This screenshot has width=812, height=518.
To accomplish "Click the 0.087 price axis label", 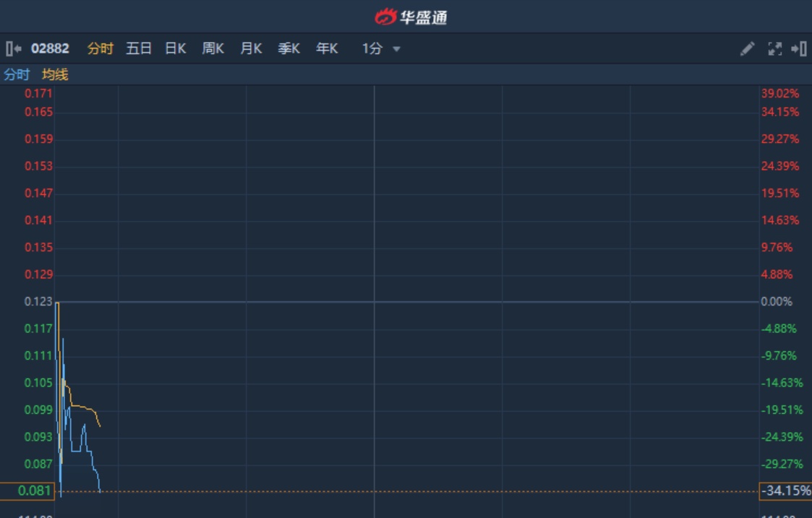I will click(38, 464).
